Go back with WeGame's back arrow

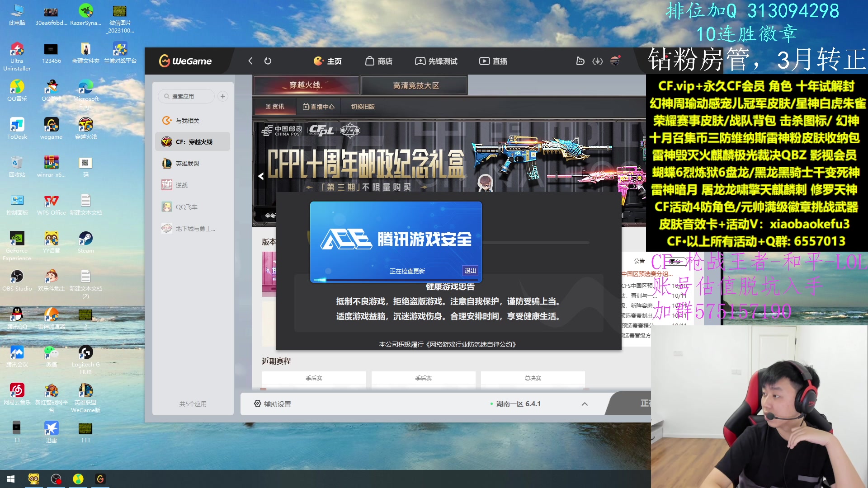pos(250,61)
